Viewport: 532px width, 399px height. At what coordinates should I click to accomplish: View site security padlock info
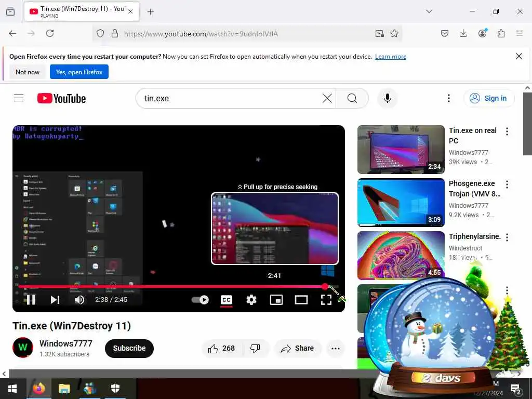(x=115, y=33)
